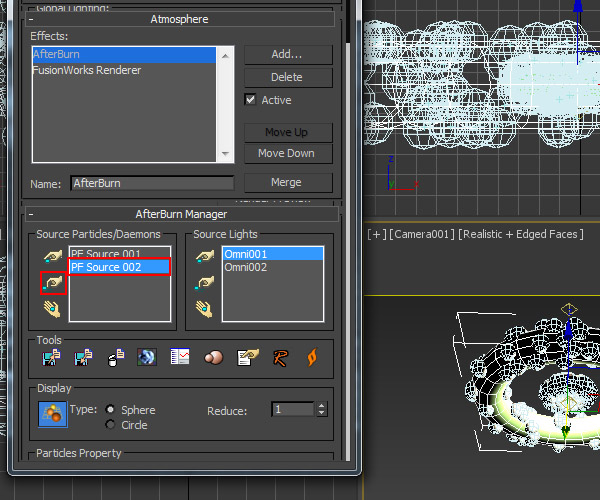Click the Effects list scroll up arrow
Image resolution: width=600 pixels, height=500 pixels.
point(225,56)
